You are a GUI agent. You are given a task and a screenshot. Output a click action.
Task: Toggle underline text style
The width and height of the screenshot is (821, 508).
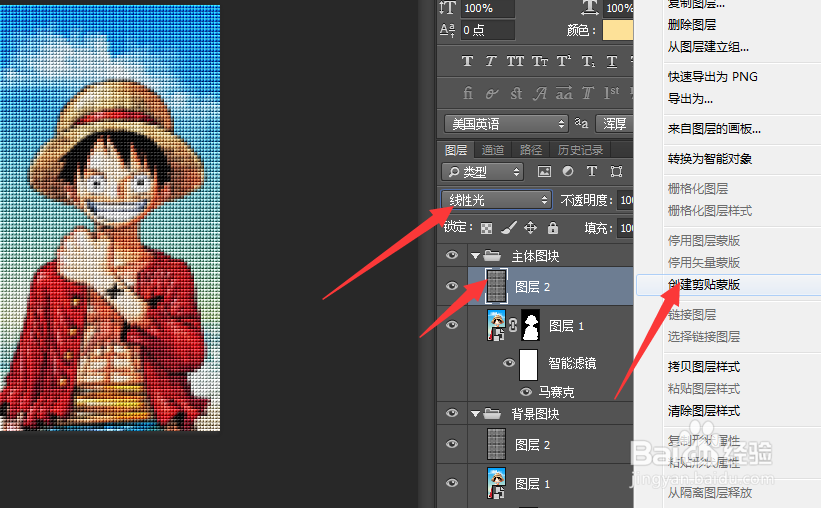tap(612, 61)
